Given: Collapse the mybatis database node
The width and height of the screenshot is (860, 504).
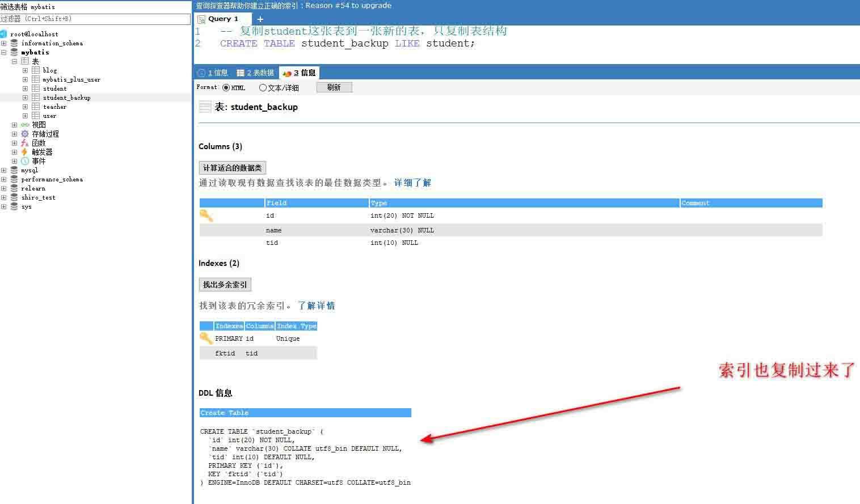Looking at the screenshot, I should [4, 52].
